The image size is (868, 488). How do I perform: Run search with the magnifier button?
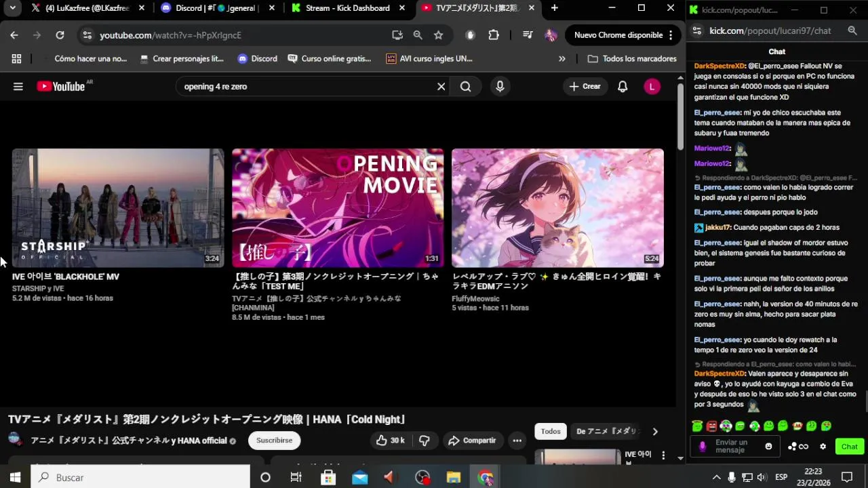(465, 86)
